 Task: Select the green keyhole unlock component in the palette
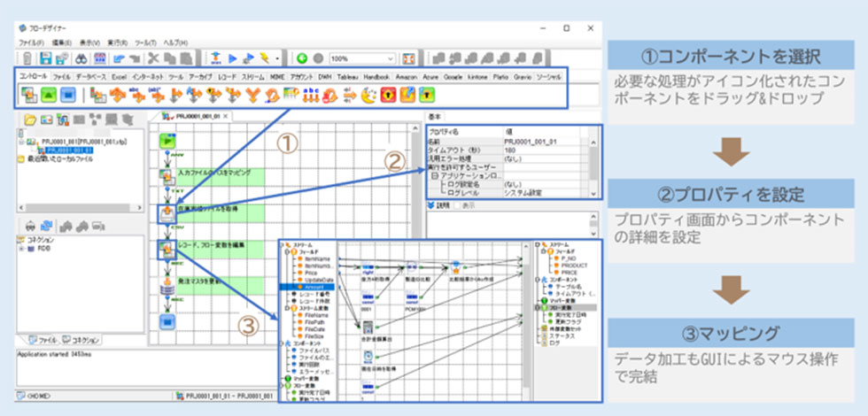426,96
